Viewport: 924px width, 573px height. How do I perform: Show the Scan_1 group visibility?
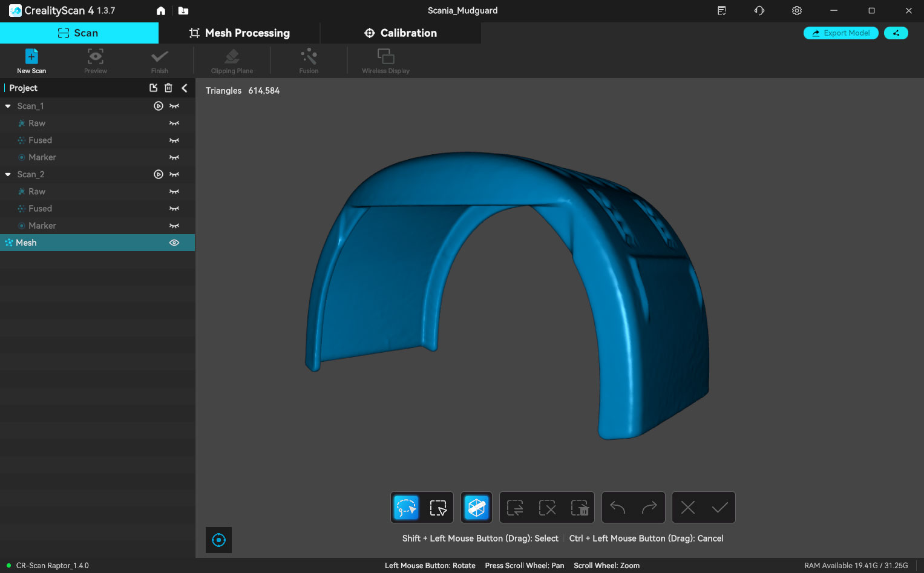point(174,106)
